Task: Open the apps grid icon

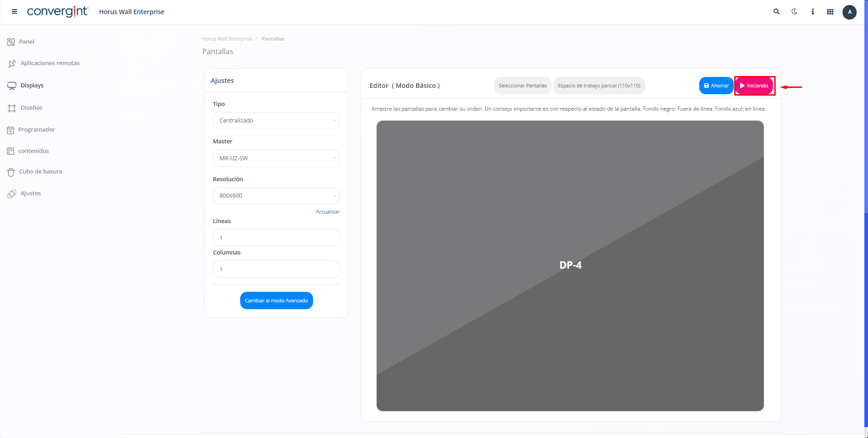Action: pyautogui.click(x=830, y=12)
